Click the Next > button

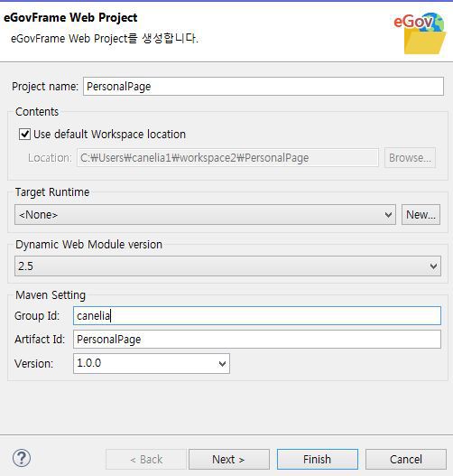[229, 460]
